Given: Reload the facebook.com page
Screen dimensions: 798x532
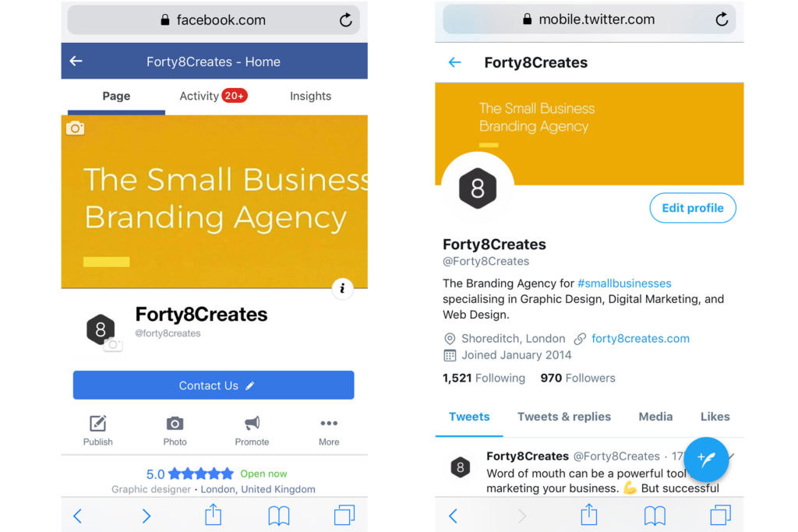Looking at the screenshot, I should tap(345, 19).
